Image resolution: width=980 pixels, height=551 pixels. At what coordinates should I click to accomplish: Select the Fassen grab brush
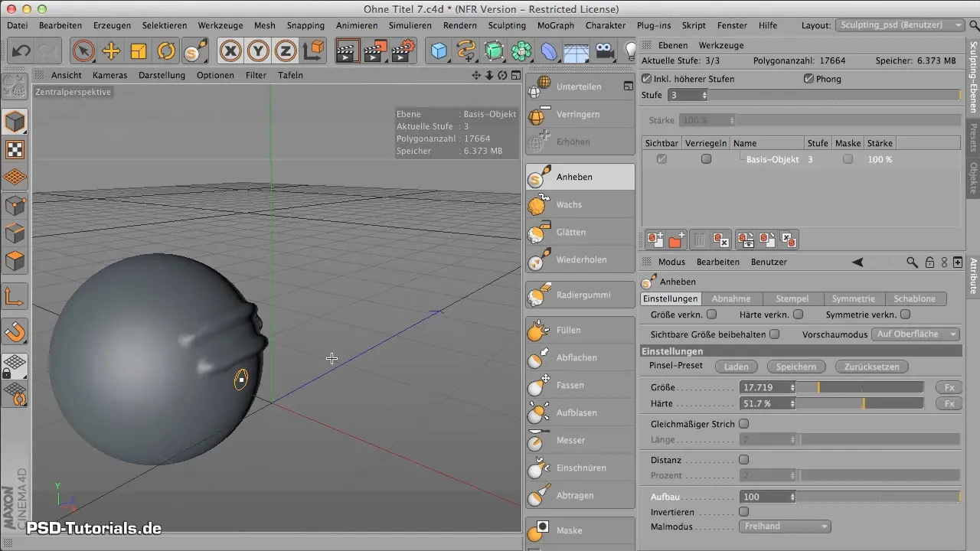(580, 385)
